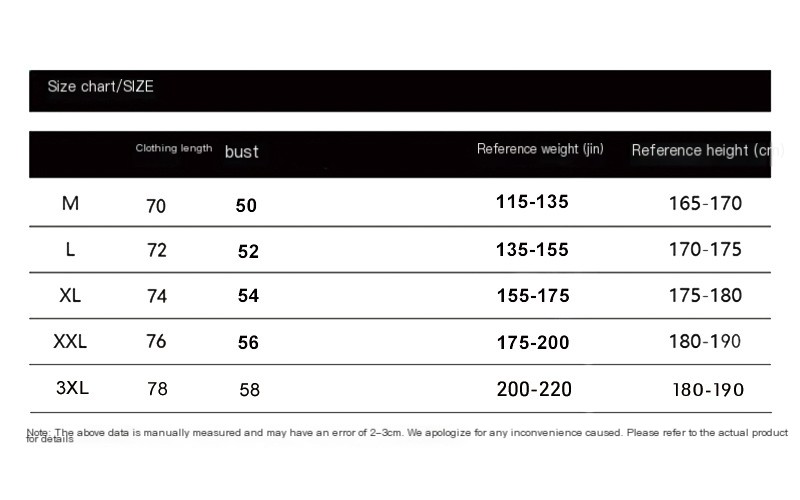
Task: Click the measurement error note text
Action: (x=400, y=434)
